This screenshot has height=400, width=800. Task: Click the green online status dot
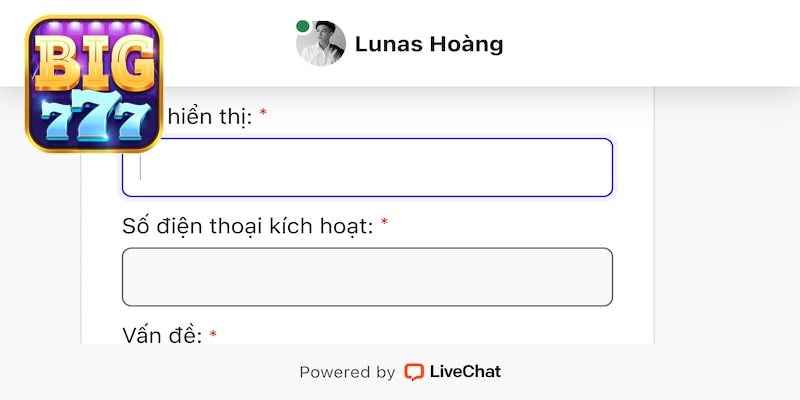coord(302,27)
